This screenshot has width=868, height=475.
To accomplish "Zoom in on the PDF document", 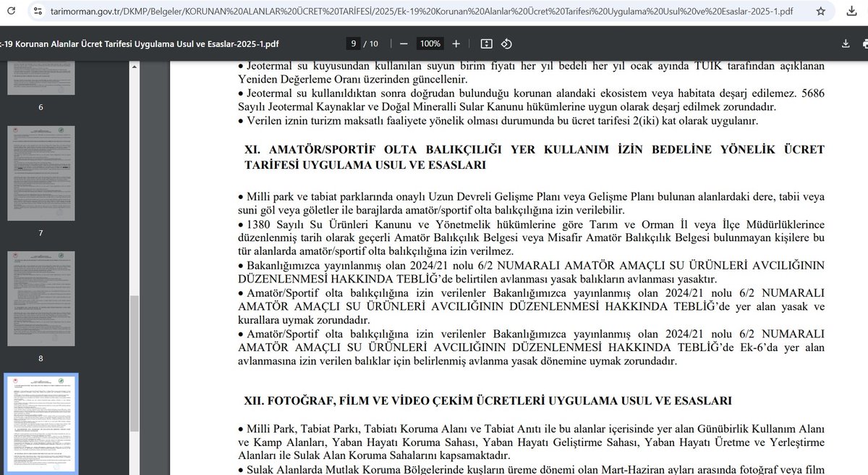I will 456,43.
